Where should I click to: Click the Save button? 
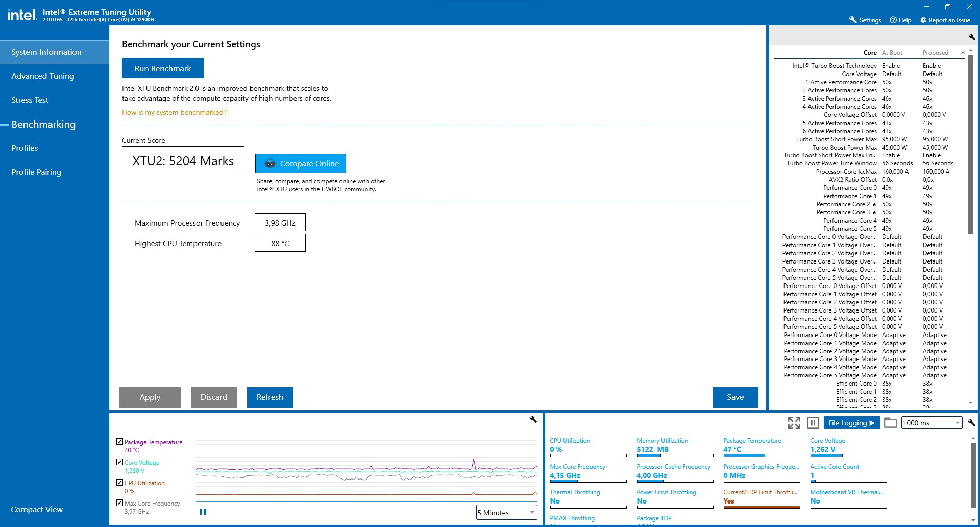click(736, 397)
